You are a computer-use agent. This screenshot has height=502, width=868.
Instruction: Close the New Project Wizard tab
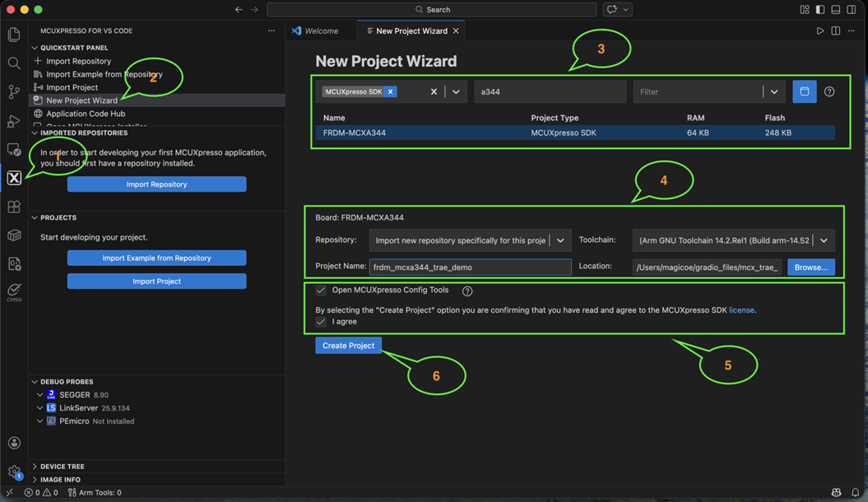coord(456,31)
